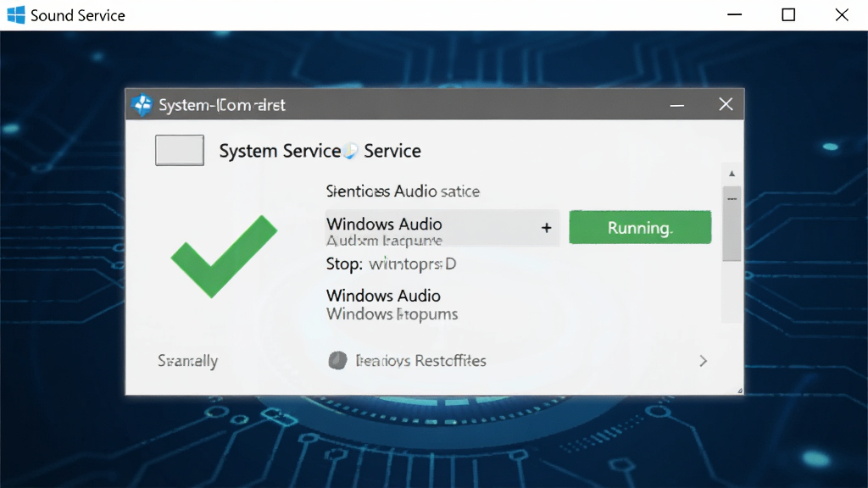Click the Audio service heading above the list
Image resolution: width=868 pixels, height=488 pixels.
click(403, 191)
